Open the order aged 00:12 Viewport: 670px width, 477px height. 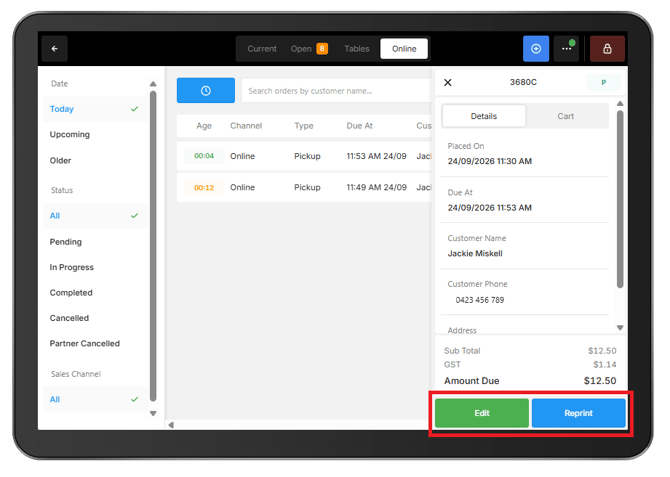304,188
